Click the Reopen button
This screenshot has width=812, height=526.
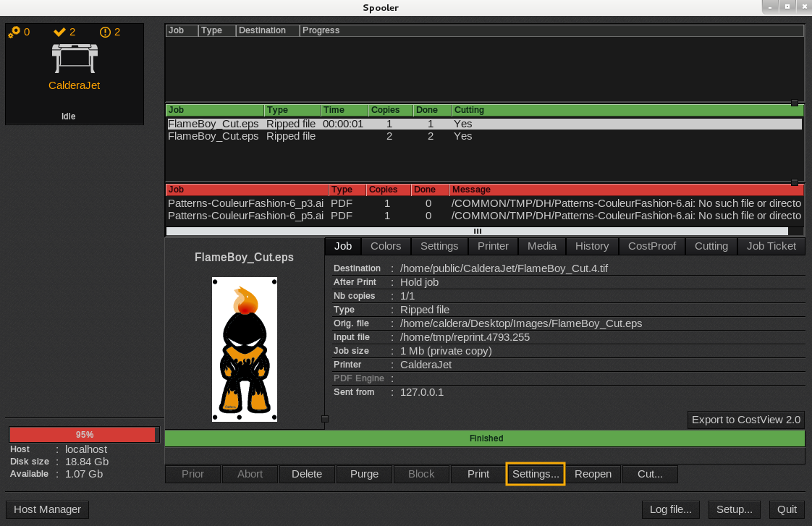(593, 474)
